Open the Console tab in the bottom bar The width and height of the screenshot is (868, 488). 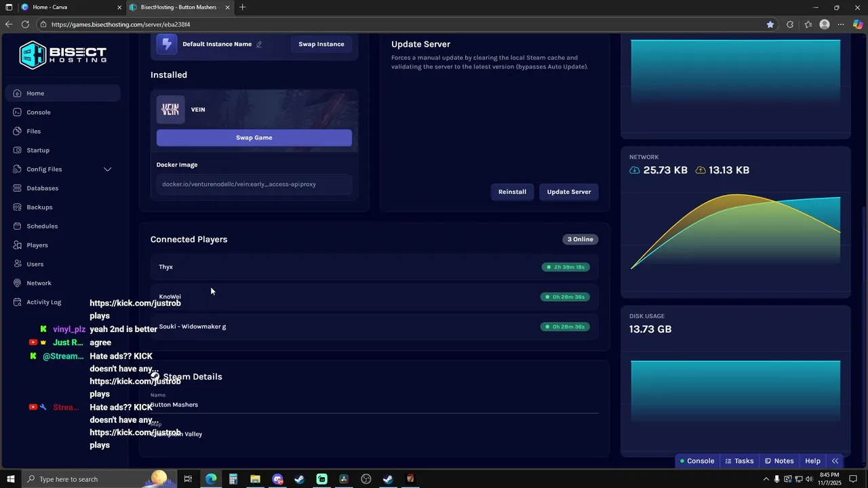coord(697,461)
